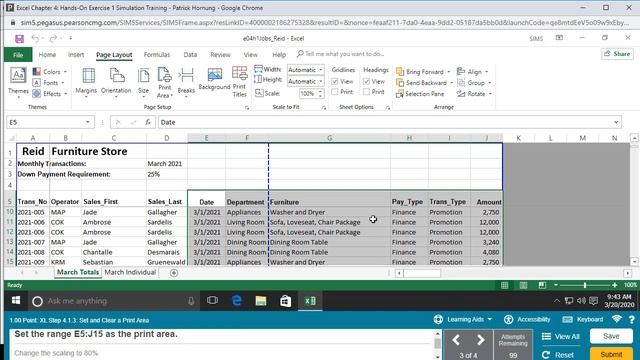Switch to the Data ribbon tab

tap(190, 55)
